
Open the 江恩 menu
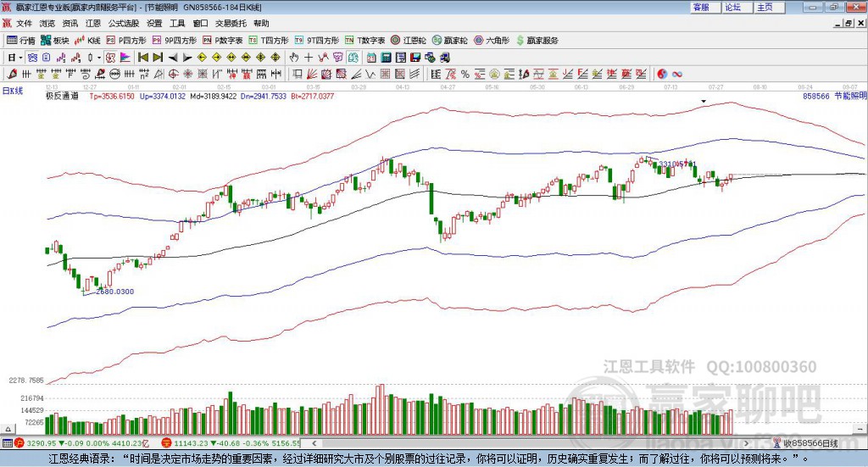pyautogui.click(x=93, y=23)
